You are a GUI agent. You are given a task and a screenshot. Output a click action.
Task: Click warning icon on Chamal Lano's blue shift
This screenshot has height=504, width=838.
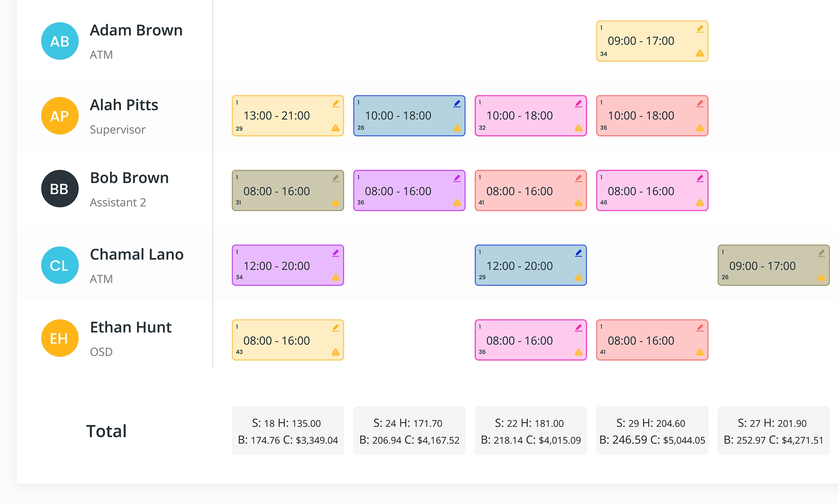[578, 277]
